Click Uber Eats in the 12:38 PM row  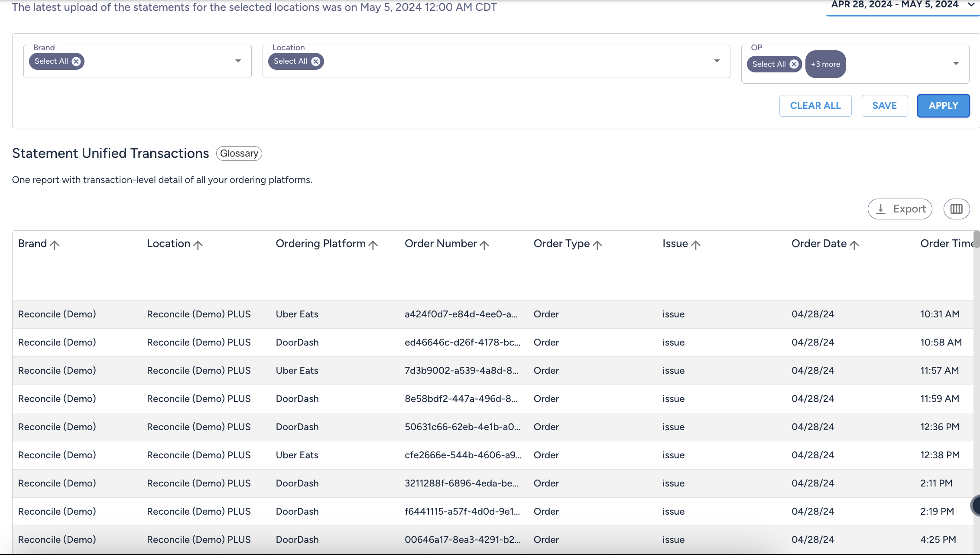click(297, 455)
